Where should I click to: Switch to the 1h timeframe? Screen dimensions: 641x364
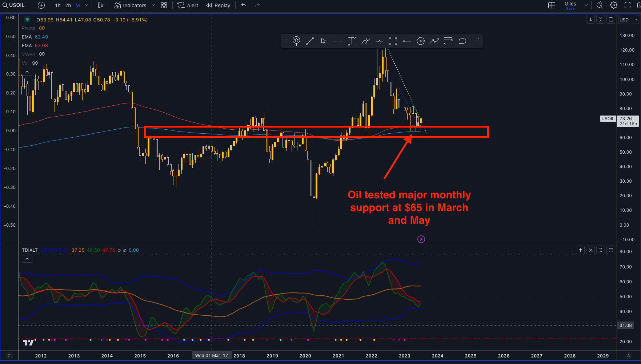(58, 5)
